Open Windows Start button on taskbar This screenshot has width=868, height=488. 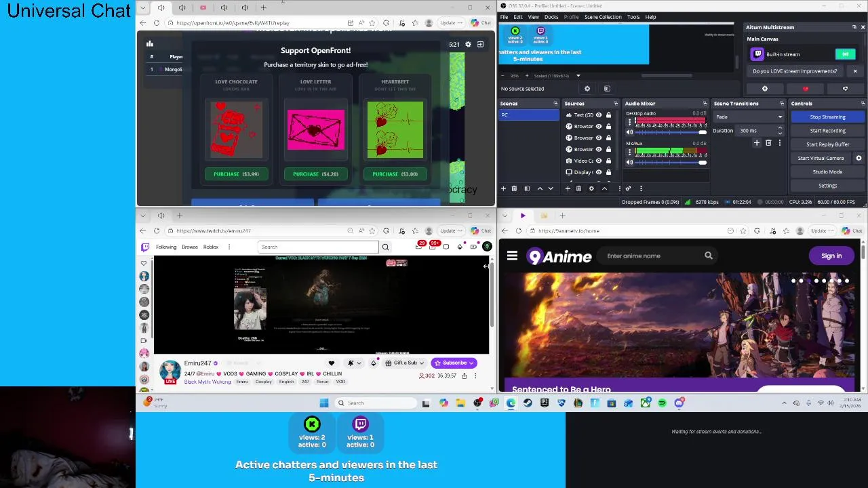(324, 403)
